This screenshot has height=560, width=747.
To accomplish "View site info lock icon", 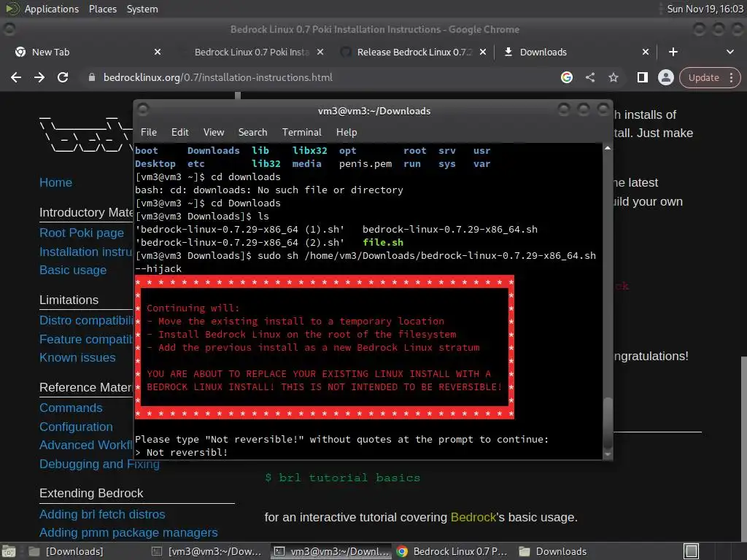I will 92,77.
